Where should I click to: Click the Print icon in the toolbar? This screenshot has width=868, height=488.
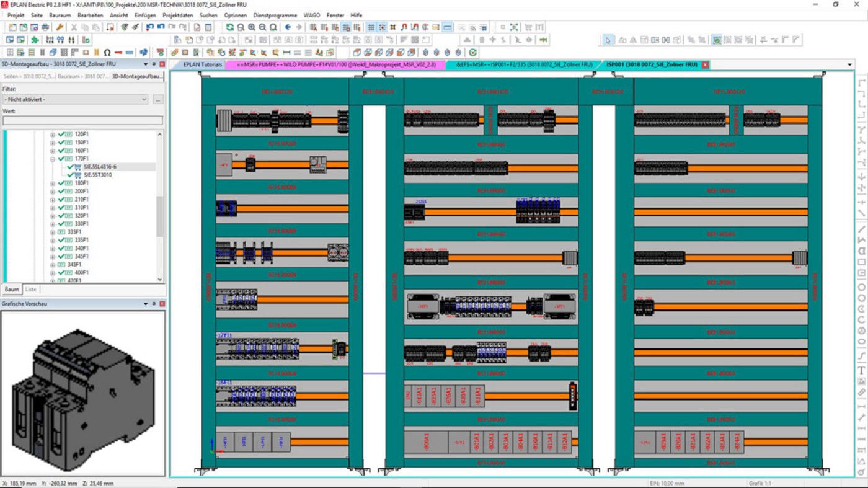(45, 27)
